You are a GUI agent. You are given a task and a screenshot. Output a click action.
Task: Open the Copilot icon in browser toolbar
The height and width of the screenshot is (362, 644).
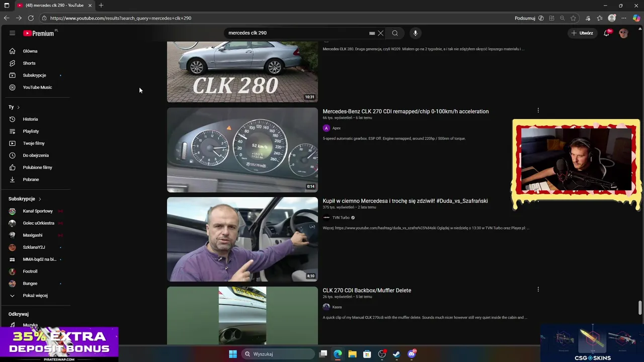636,18
